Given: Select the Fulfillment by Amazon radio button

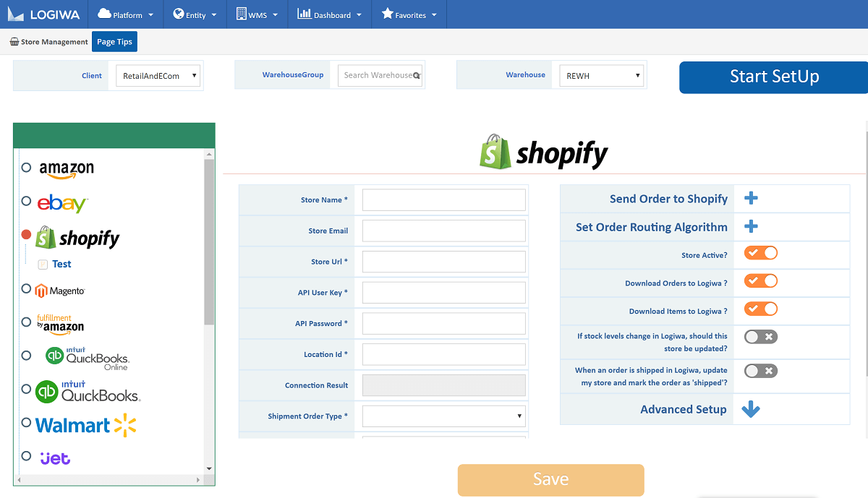Looking at the screenshot, I should [x=26, y=322].
